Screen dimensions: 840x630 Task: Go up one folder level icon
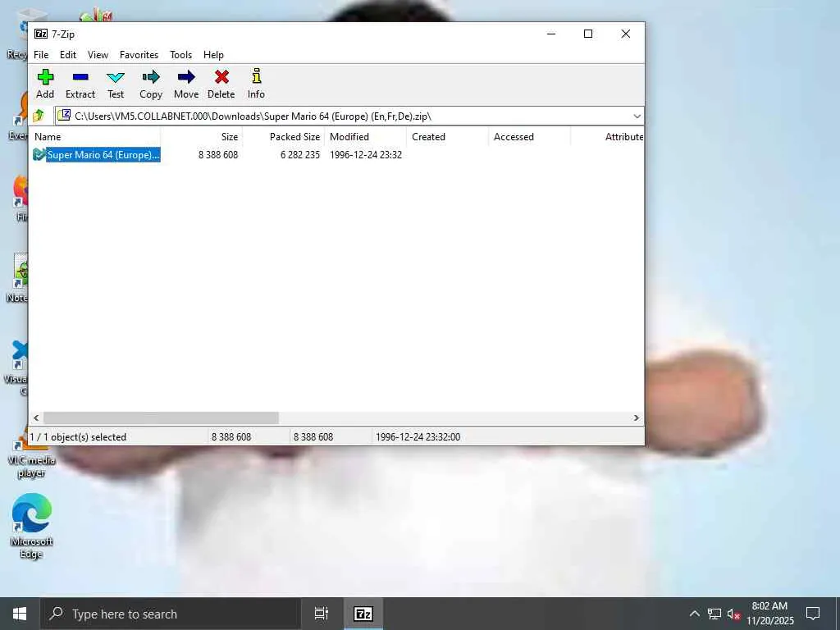39,116
